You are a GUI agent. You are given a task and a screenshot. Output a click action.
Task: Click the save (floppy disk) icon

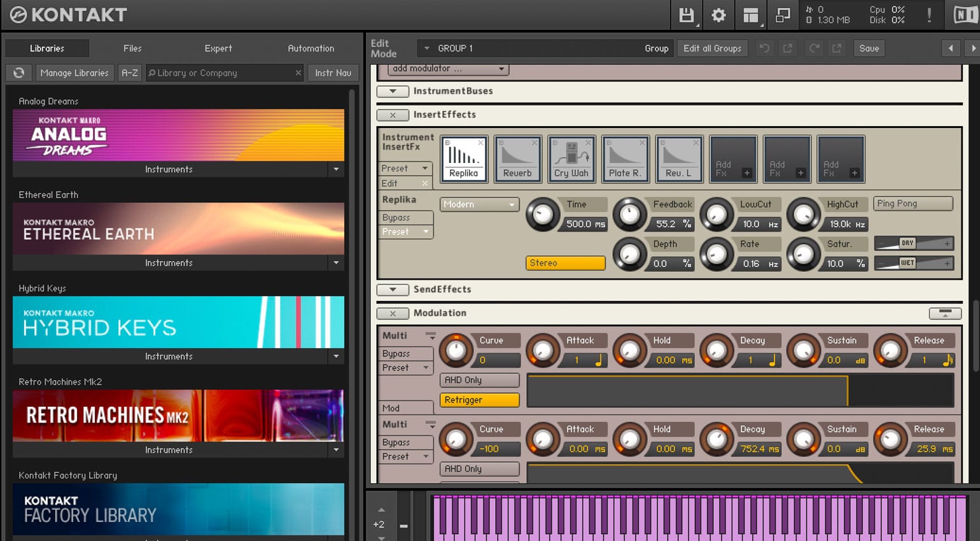[687, 15]
